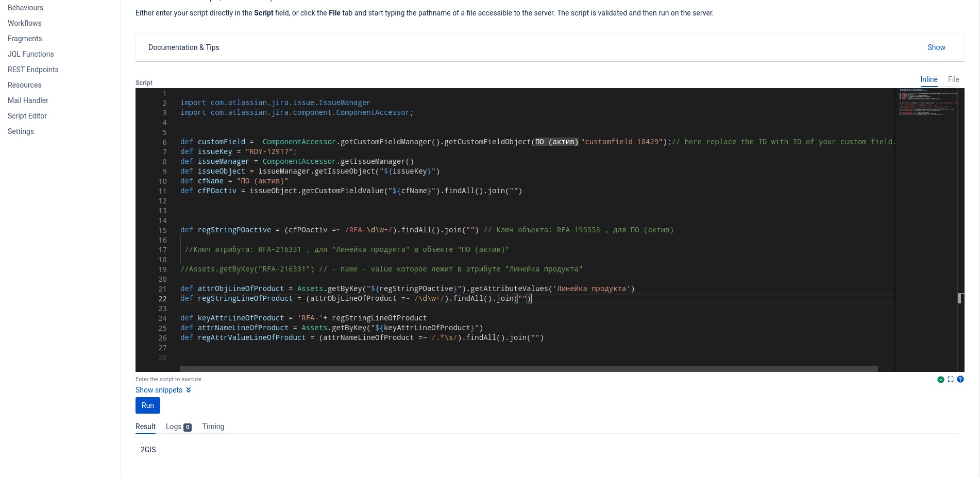Open JQL Functions in the sidebar
Viewport: 980px width, 477px height.
pos(30,54)
